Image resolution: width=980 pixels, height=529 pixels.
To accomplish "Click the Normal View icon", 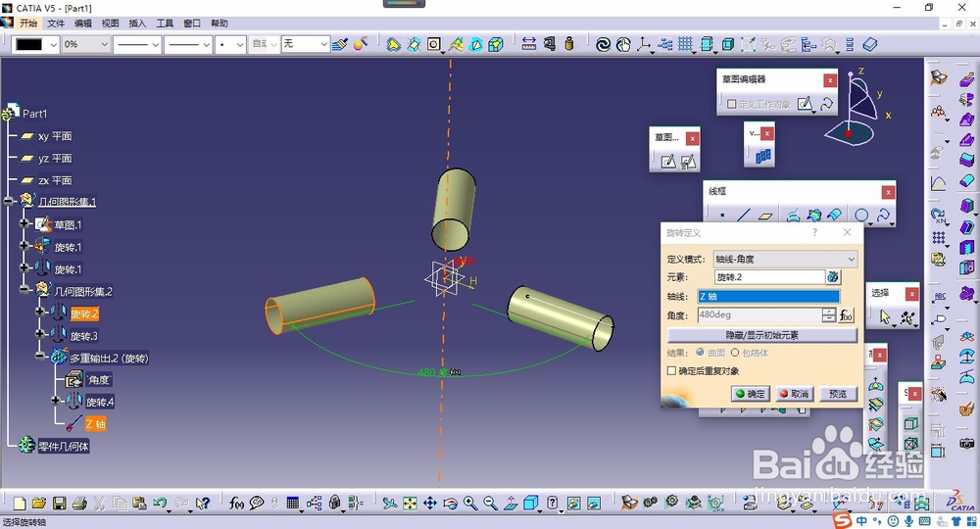I will coord(511,503).
